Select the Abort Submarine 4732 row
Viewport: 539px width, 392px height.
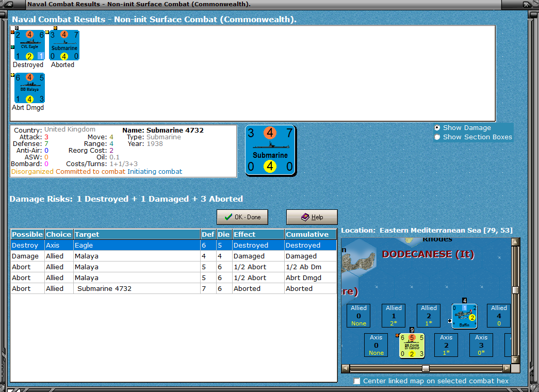174,288
